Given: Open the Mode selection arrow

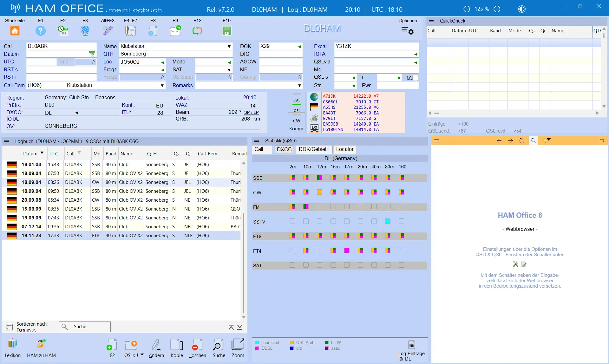Looking at the screenshot, I should tap(229, 62).
